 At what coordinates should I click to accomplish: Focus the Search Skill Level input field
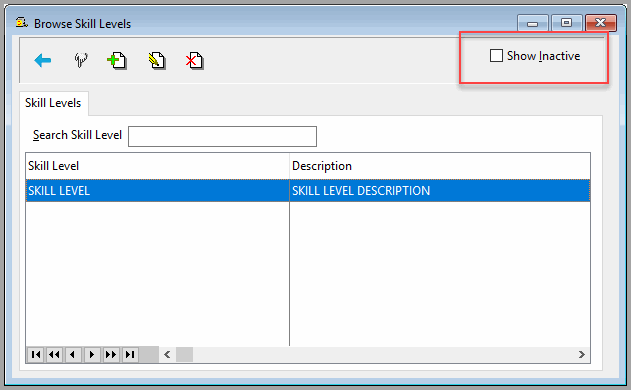[x=222, y=136]
